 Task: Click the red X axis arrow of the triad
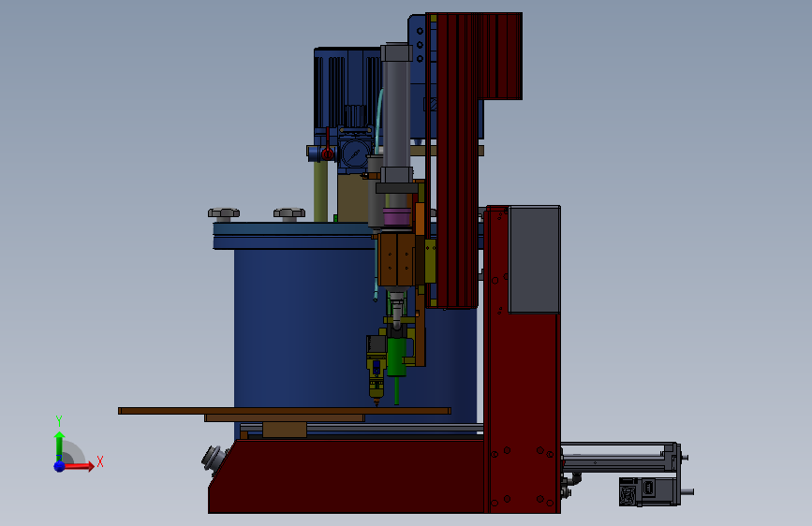tap(79, 466)
